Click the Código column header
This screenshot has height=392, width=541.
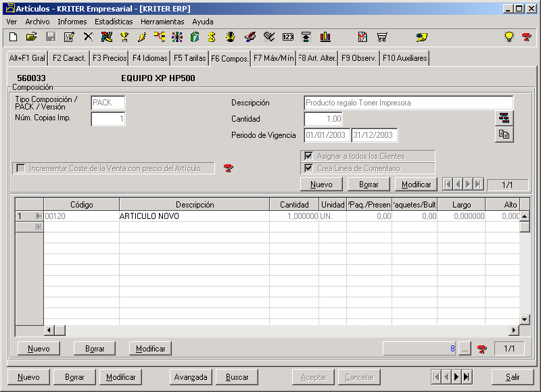tap(81, 204)
